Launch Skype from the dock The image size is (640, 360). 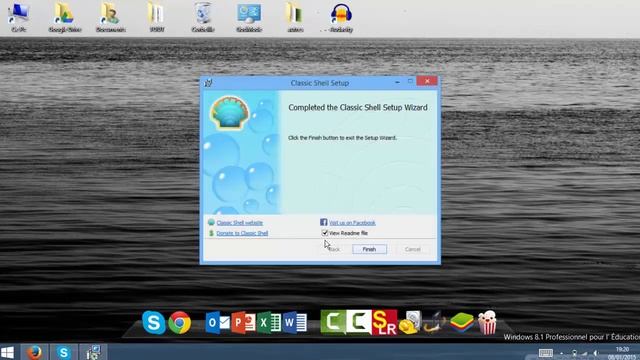tap(153, 322)
